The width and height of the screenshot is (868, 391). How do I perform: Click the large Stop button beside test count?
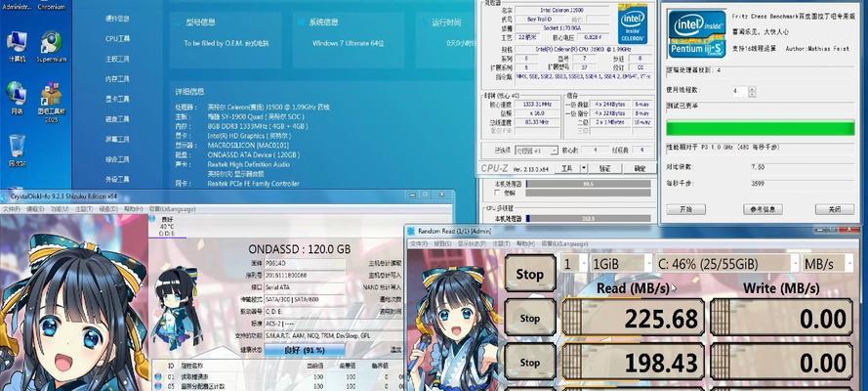(x=530, y=274)
